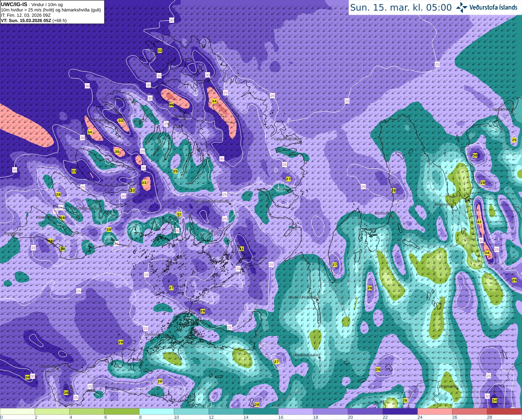Click the Hvanneyri station label
Screen dimensions: 522x420
(x=448, y=386)
